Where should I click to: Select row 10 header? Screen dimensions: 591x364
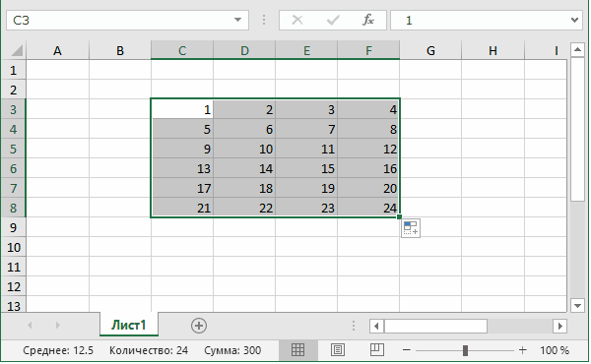[x=14, y=247]
